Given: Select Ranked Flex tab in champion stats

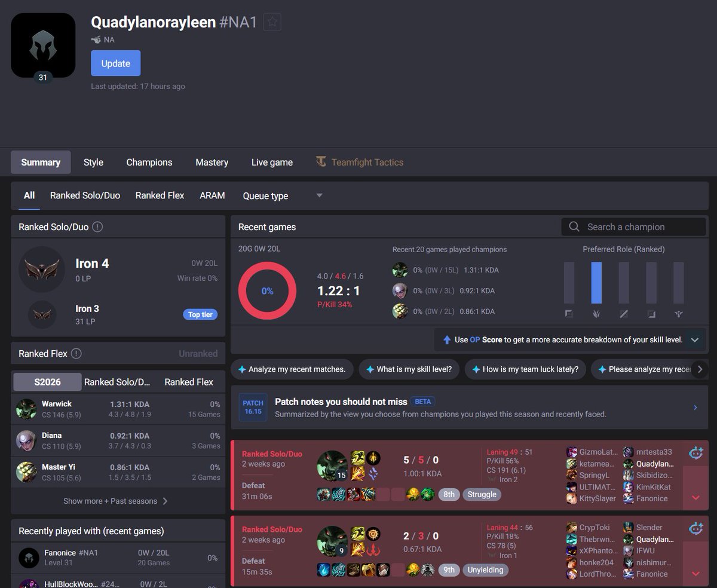Looking at the screenshot, I should pos(189,382).
